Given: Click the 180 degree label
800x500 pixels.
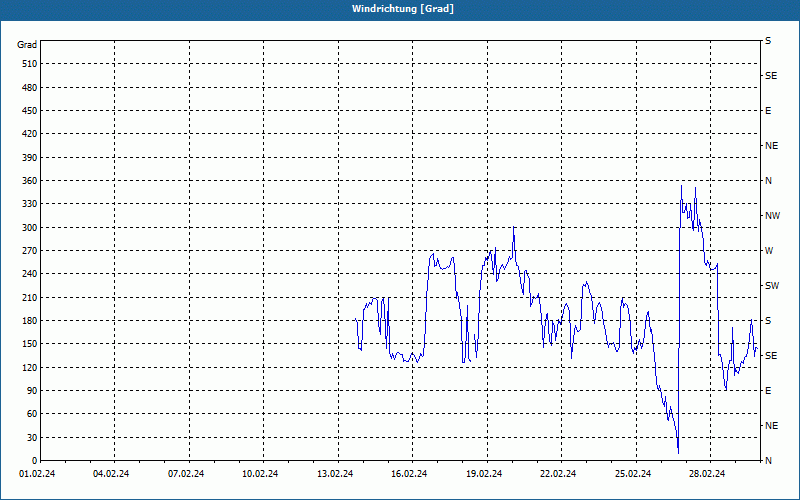Looking at the screenshot, I should point(30,321).
